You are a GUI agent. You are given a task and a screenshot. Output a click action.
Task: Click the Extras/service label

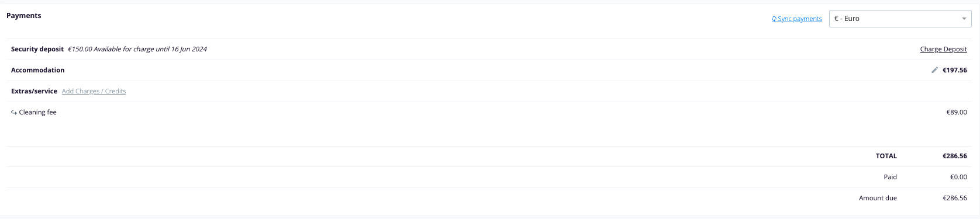34,91
